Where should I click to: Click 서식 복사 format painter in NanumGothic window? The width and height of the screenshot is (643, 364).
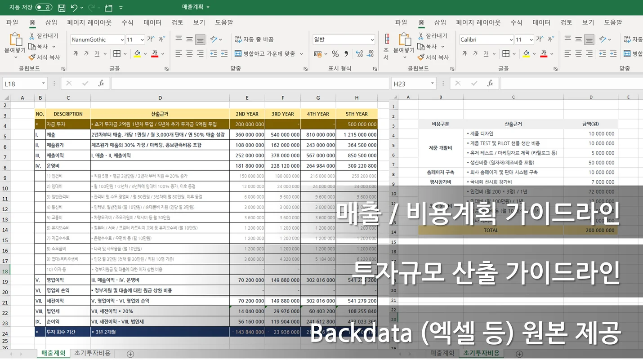pyautogui.click(x=44, y=57)
